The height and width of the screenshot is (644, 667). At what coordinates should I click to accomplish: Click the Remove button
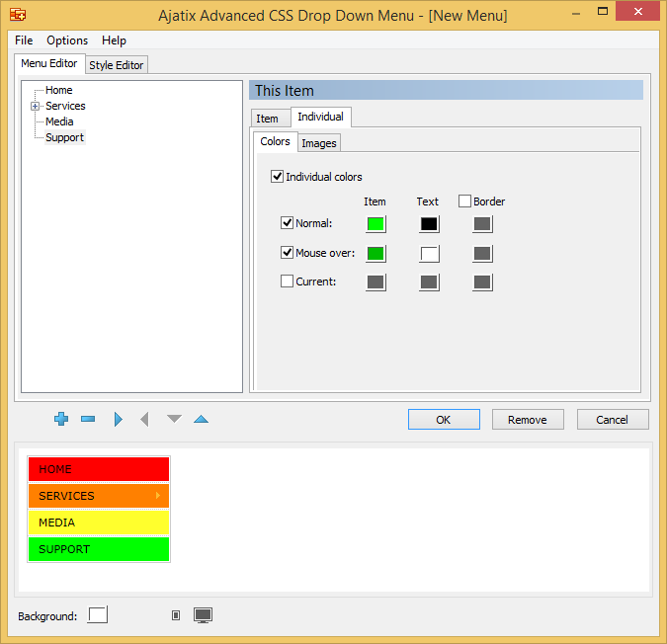[528, 420]
